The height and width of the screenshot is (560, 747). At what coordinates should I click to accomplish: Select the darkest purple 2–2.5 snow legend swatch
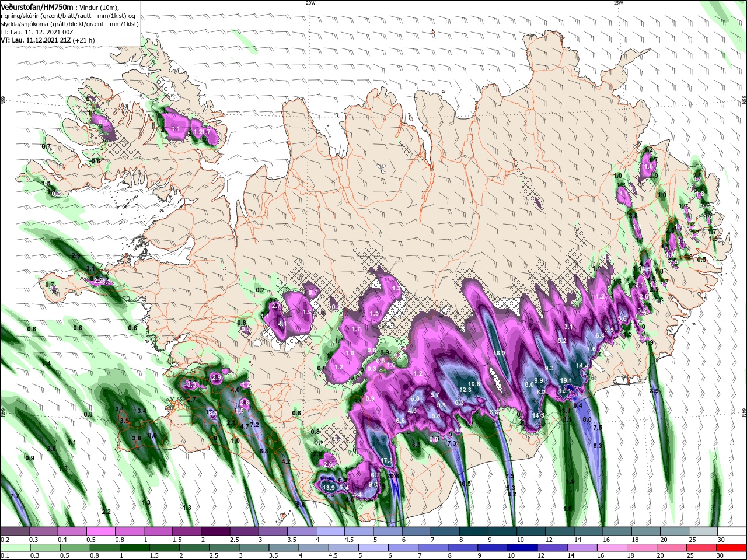(215, 531)
